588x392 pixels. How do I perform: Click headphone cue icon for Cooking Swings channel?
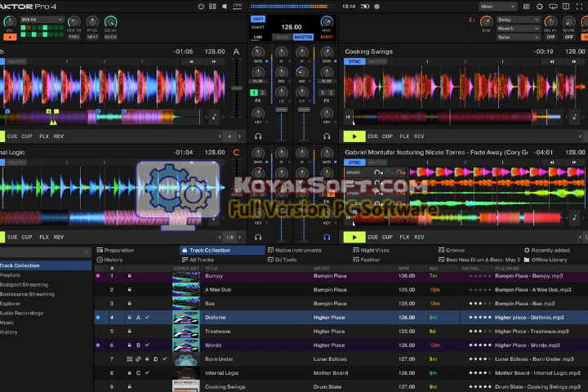pyautogui.click(x=327, y=136)
